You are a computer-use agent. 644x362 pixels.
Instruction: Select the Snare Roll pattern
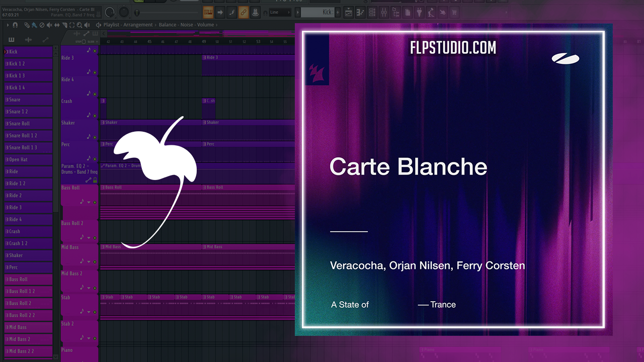pos(28,124)
